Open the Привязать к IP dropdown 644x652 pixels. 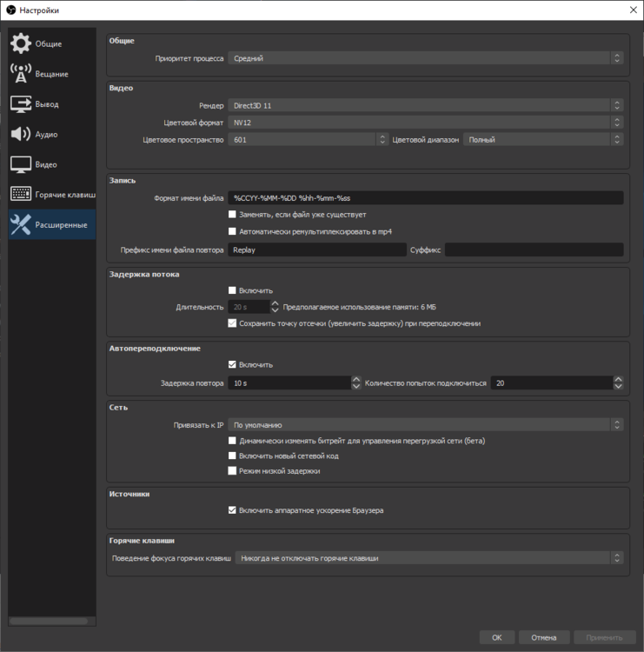coord(425,425)
